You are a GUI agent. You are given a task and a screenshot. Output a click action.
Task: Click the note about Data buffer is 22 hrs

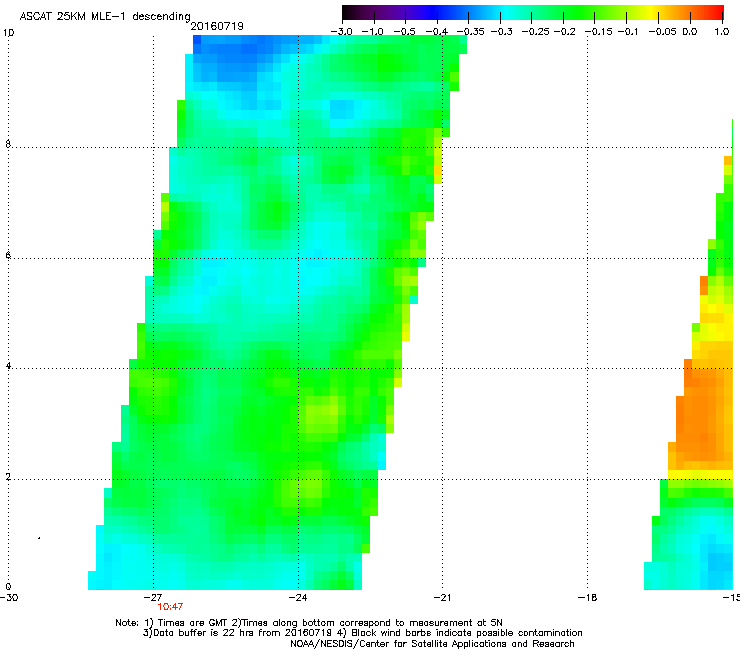point(362,633)
